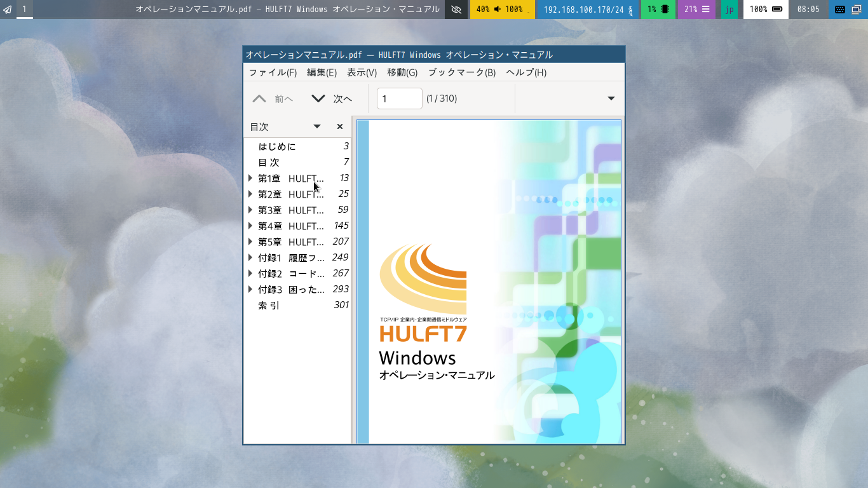Expand the 第1章 tree node
868x488 pixels.
pyautogui.click(x=250, y=178)
